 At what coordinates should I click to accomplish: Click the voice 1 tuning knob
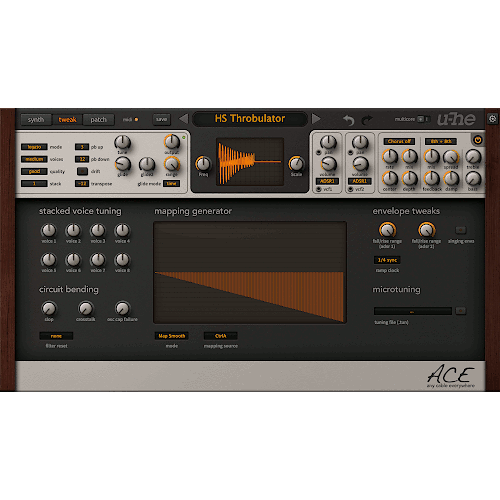point(49,230)
